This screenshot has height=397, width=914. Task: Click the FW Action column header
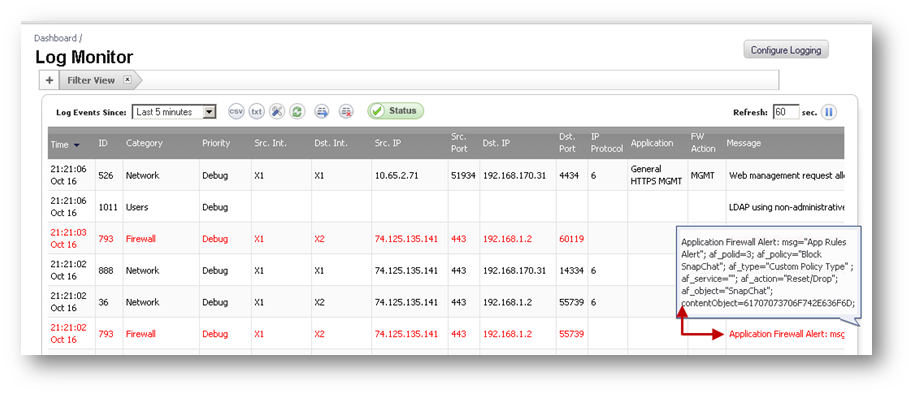(703, 143)
